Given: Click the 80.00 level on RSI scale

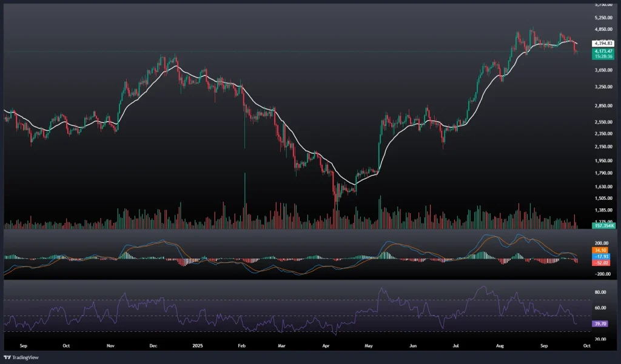Looking at the screenshot, I should (x=602, y=292).
